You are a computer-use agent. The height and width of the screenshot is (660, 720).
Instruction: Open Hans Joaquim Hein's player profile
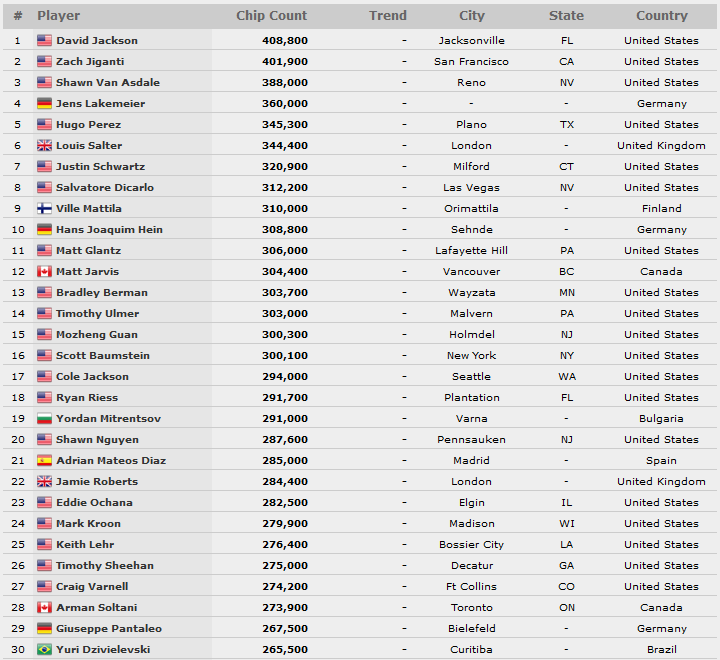tap(109, 230)
